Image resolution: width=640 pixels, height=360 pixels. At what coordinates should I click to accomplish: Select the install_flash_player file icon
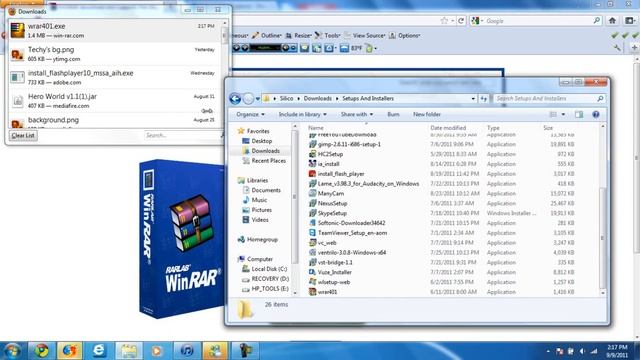tap(312, 174)
